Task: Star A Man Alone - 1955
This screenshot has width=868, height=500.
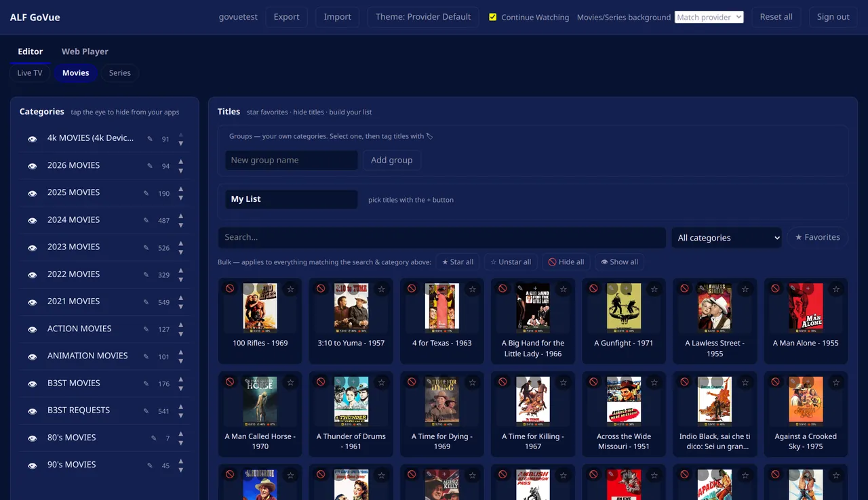Action: tap(836, 289)
